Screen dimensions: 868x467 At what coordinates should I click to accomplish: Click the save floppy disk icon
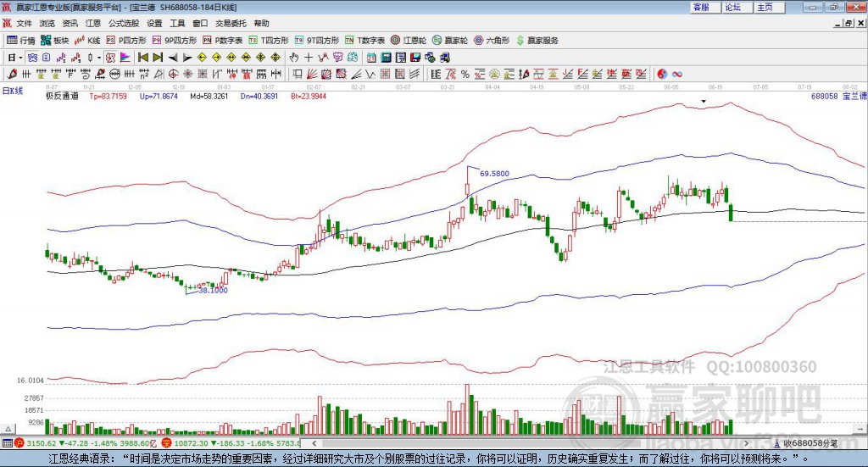pyautogui.click(x=415, y=58)
